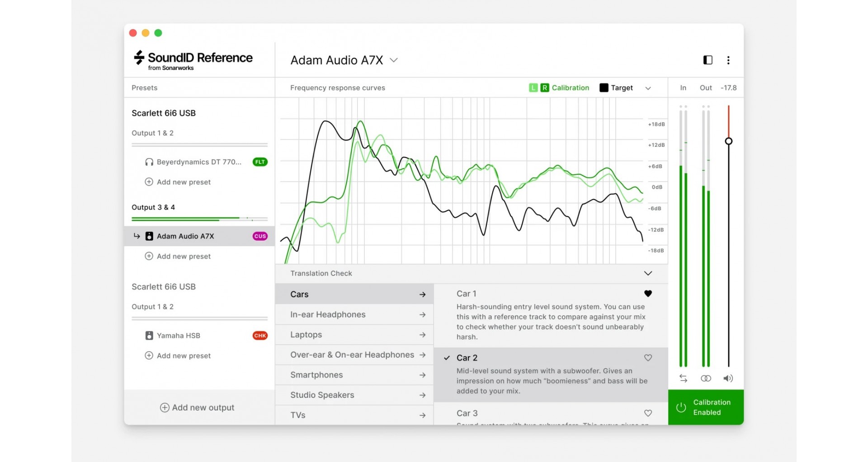Image resolution: width=868 pixels, height=462 pixels.
Task: Select the Beyerdynamics DT 770 preset
Action: click(199, 162)
